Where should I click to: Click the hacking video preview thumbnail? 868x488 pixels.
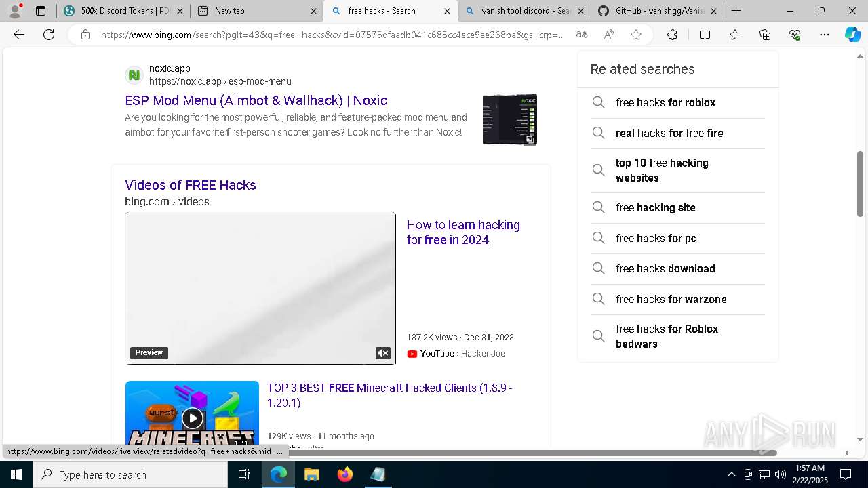[260, 288]
